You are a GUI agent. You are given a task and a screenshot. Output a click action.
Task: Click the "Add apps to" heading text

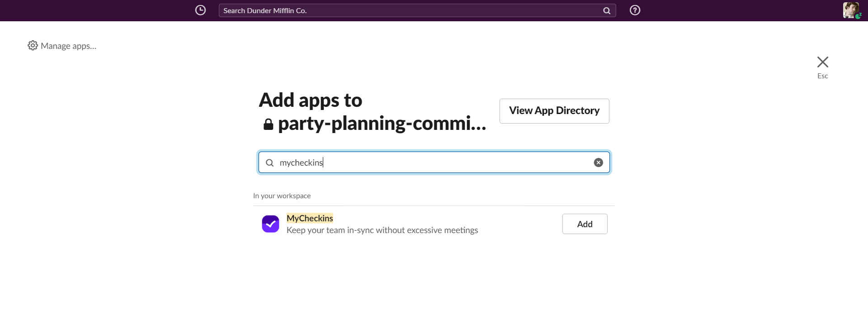click(310, 100)
